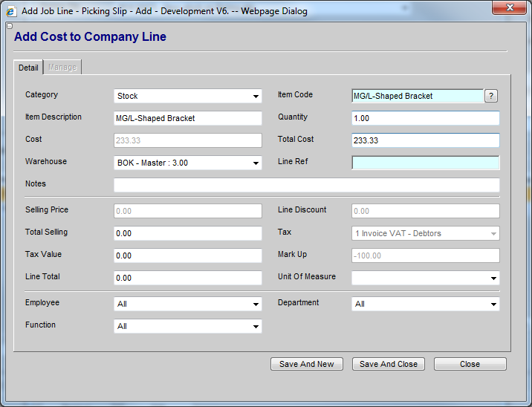Expand the Warehouse dropdown list
This screenshot has height=407, width=532.
pyautogui.click(x=188, y=163)
